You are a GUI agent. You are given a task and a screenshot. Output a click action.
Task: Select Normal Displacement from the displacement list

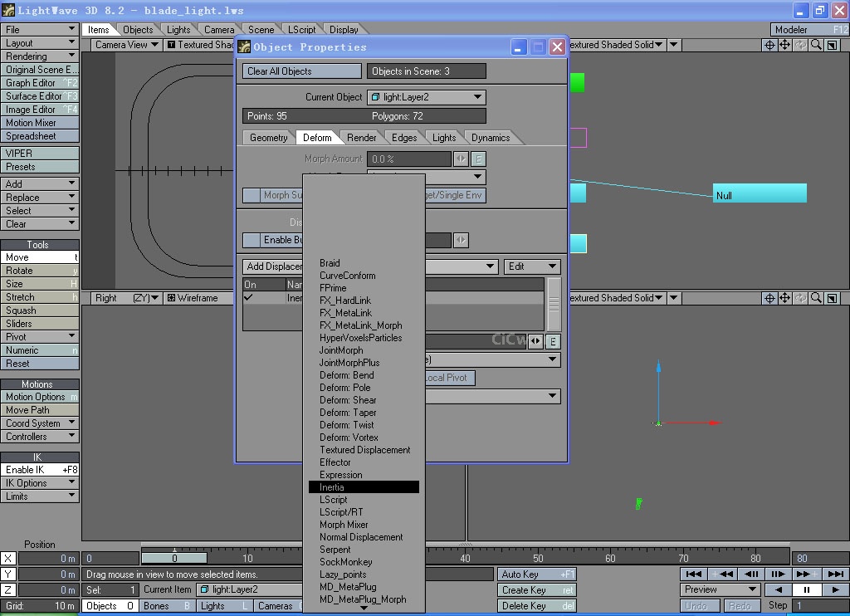pyautogui.click(x=364, y=537)
